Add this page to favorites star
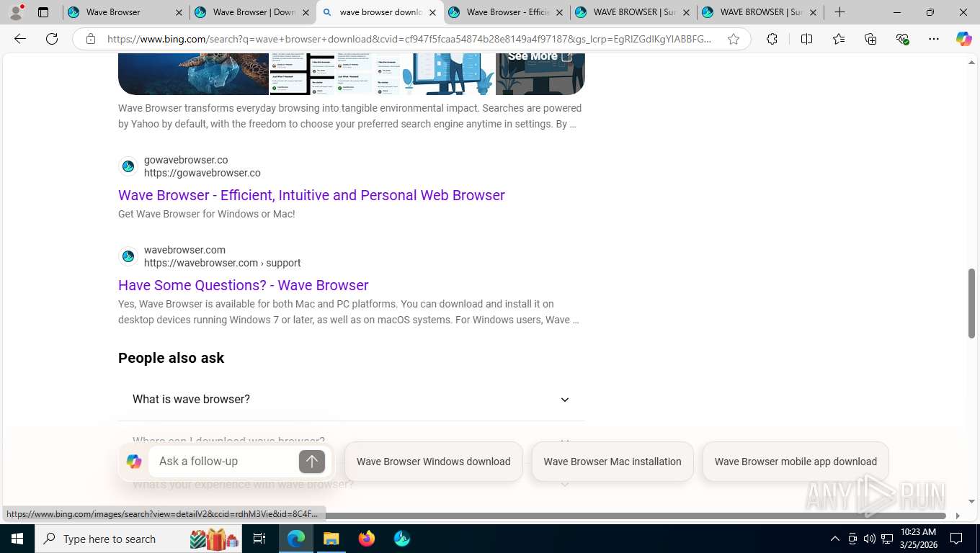 point(734,39)
